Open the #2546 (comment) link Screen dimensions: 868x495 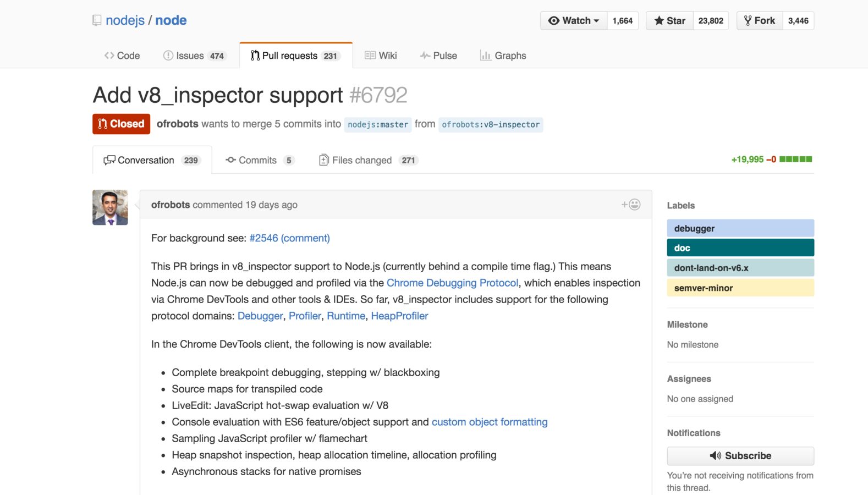[289, 238]
